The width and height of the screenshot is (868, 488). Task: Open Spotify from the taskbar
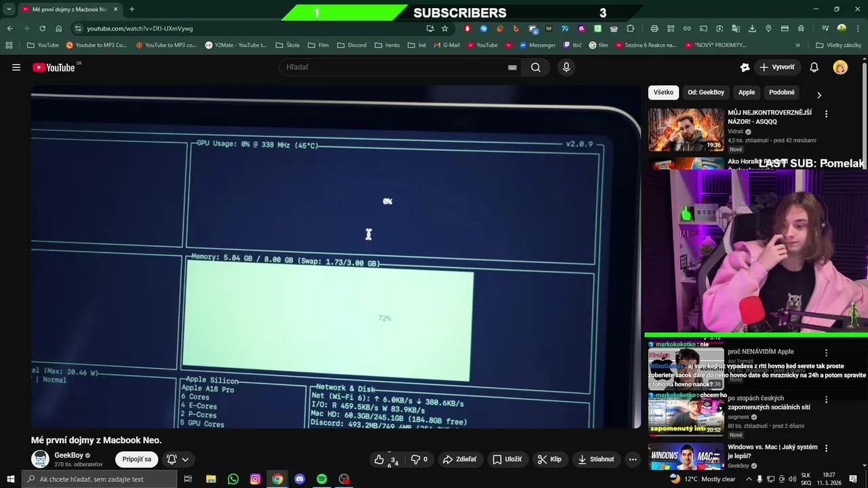[x=321, y=479]
